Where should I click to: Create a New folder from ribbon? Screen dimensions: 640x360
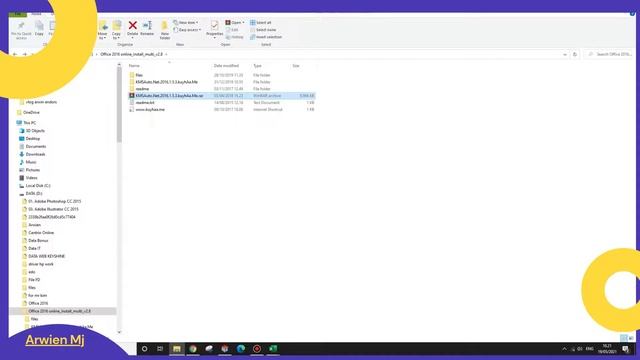pos(164,31)
